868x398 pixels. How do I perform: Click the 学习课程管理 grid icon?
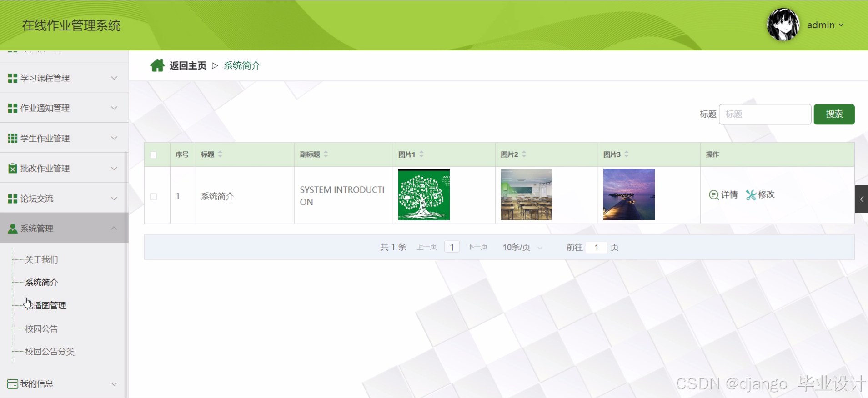13,78
